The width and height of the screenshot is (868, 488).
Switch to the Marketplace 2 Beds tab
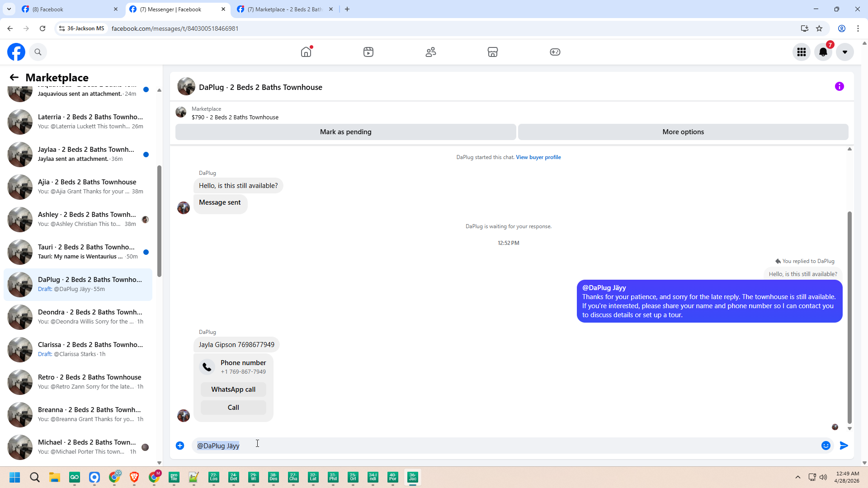(285, 9)
